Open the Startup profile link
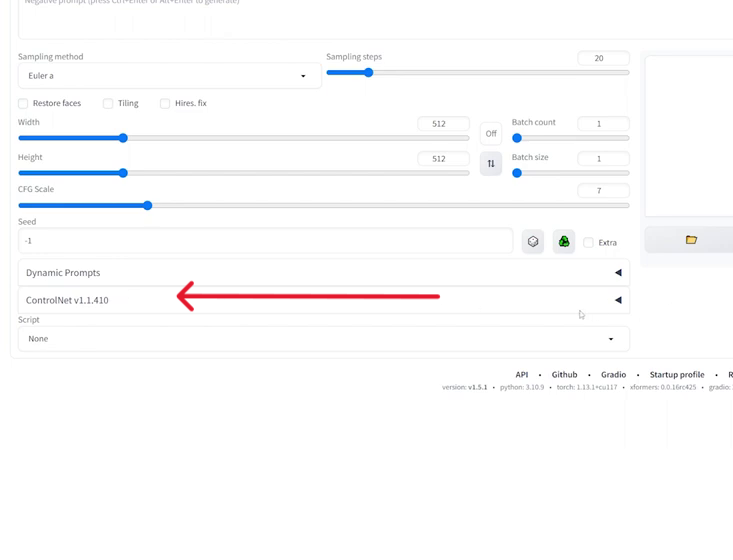This screenshot has width=733, height=560. [677, 374]
